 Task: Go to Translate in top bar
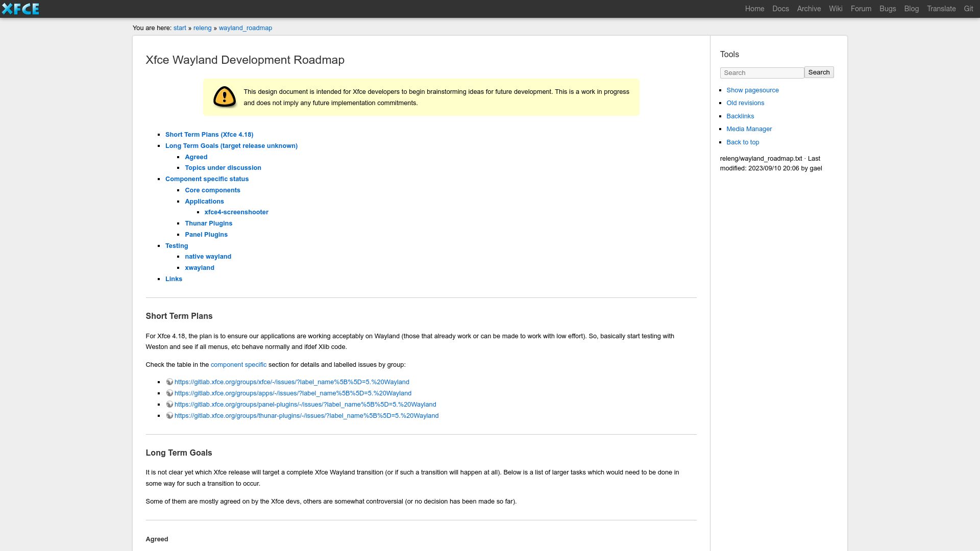click(941, 9)
